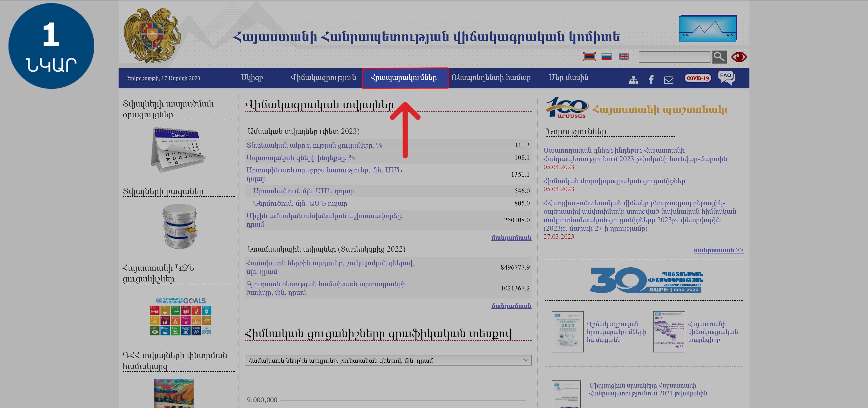Viewport: 868px width, 408px height.
Task: Open the Վիճակագրություն menu item
Action: [x=323, y=78]
